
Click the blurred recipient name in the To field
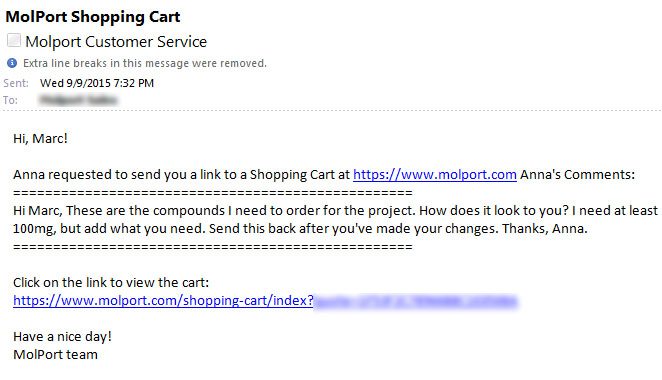point(79,100)
